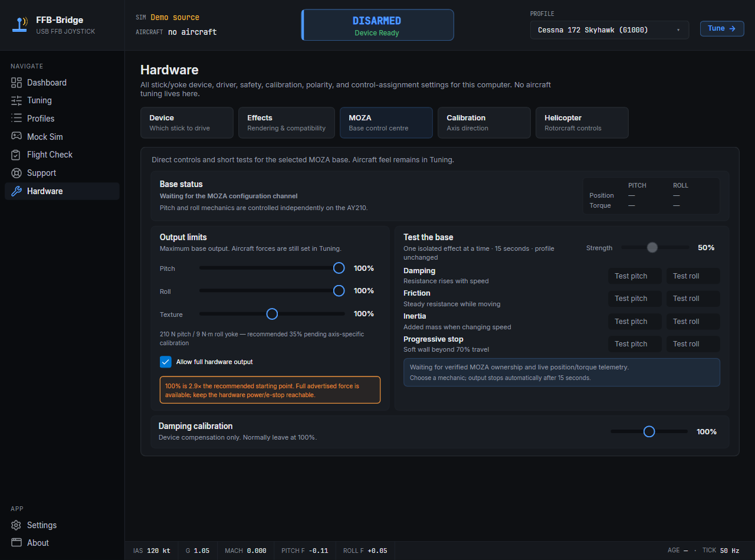
Task: Click the Texture output slider handle
Action: pyautogui.click(x=272, y=314)
